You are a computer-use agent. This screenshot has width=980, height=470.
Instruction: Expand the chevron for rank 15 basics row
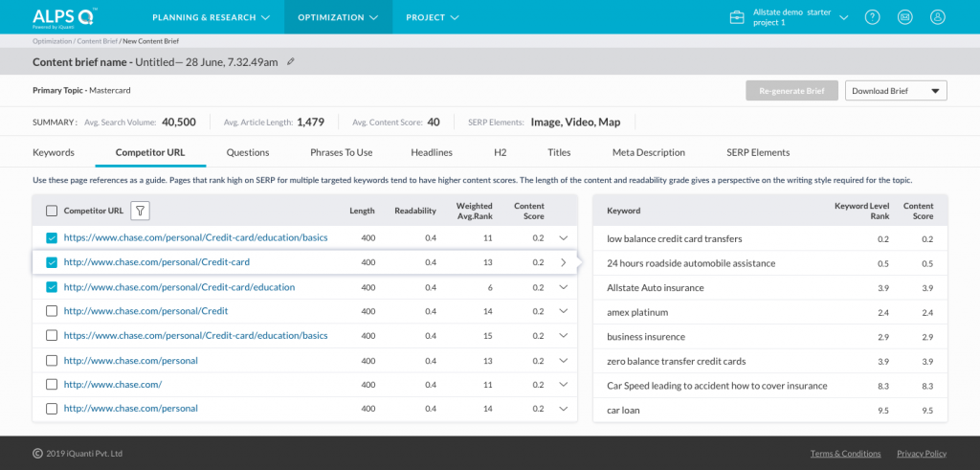[x=563, y=336]
